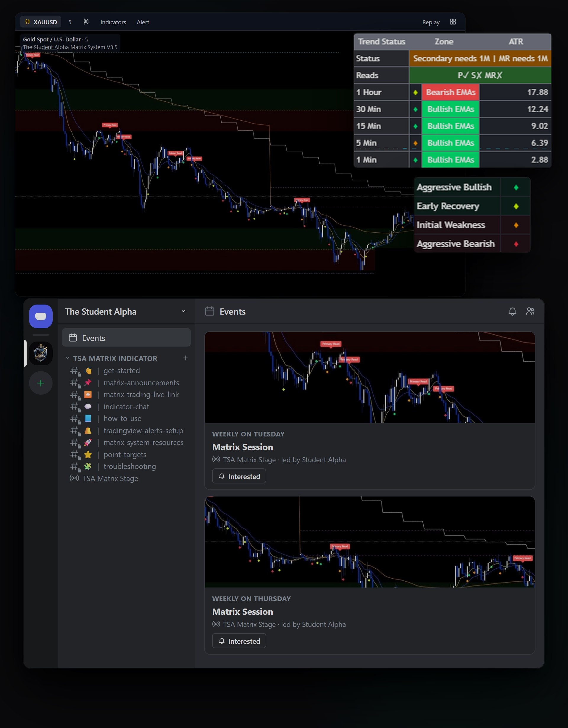Click the orange Initial Weakness diamond
Viewport: 568px width, 728px height.
[516, 225]
